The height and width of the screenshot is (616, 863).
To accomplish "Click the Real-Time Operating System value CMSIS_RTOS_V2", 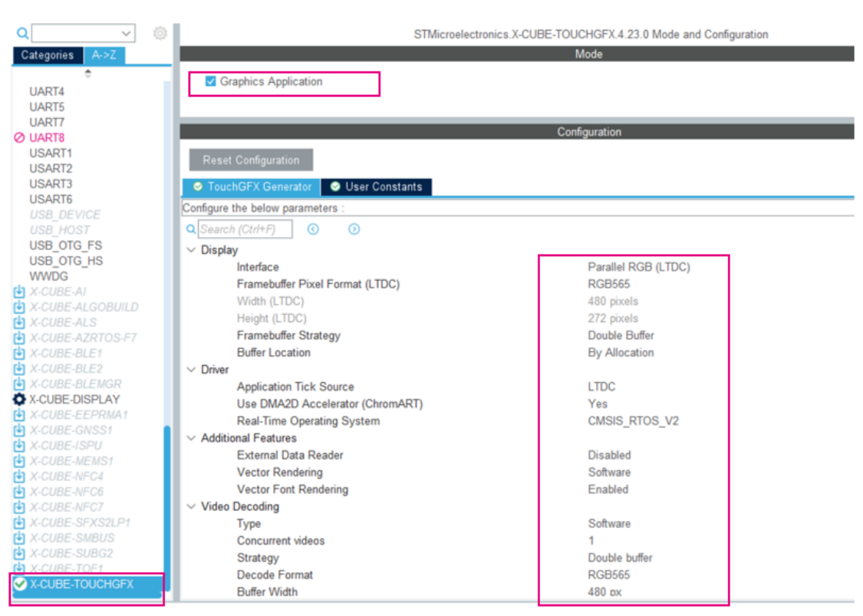I will coord(633,421).
